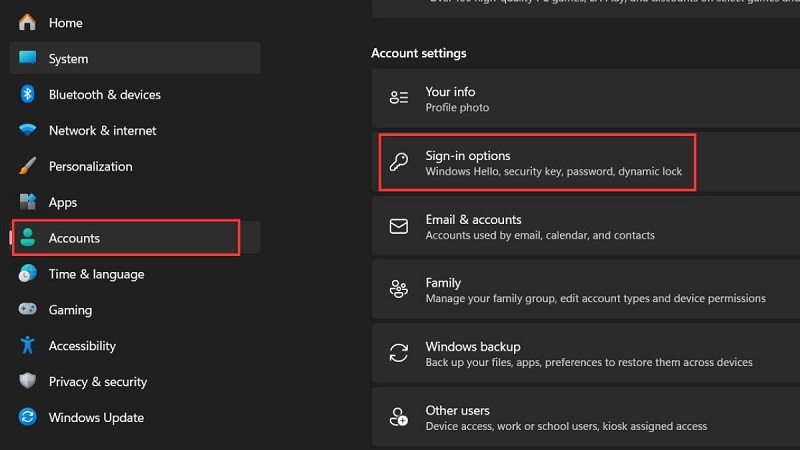800x450 pixels.
Task: Click the Bluetooth icon in the sidebar
Action: [28, 94]
